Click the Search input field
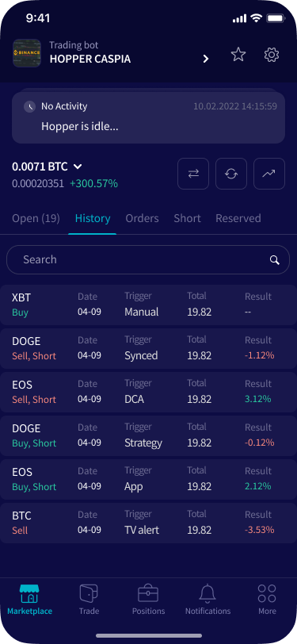 [x=148, y=260]
